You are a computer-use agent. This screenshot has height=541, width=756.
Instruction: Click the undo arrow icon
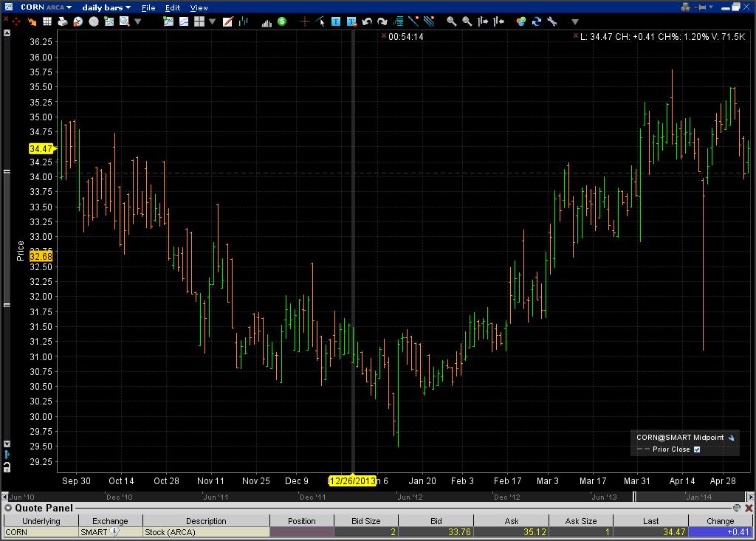pos(367,21)
